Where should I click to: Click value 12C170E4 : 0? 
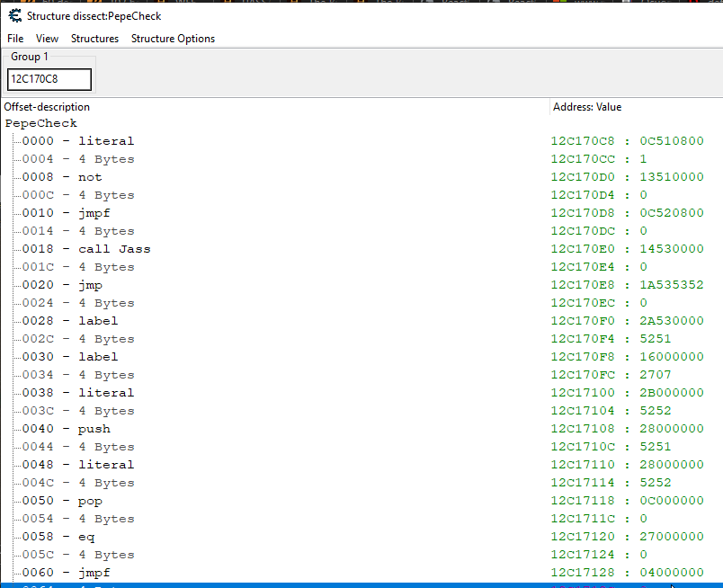tap(599, 267)
